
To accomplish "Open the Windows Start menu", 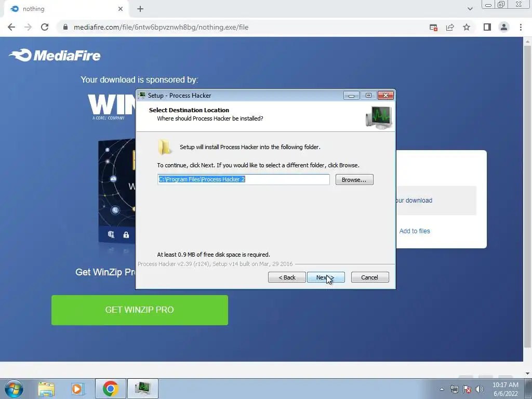I will tap(14, 389).
